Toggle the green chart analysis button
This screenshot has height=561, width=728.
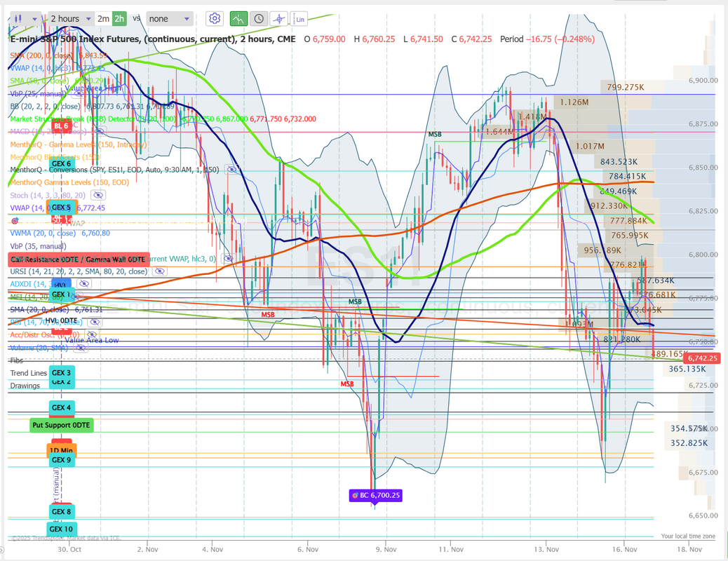coord(238,18)
